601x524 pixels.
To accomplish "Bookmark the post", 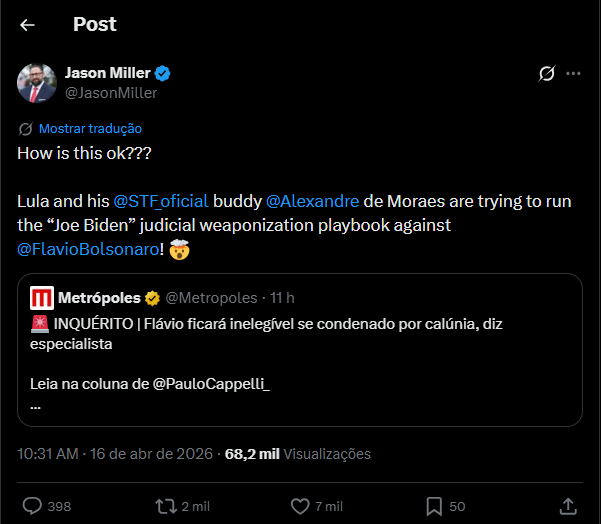I will click(435, 506).
